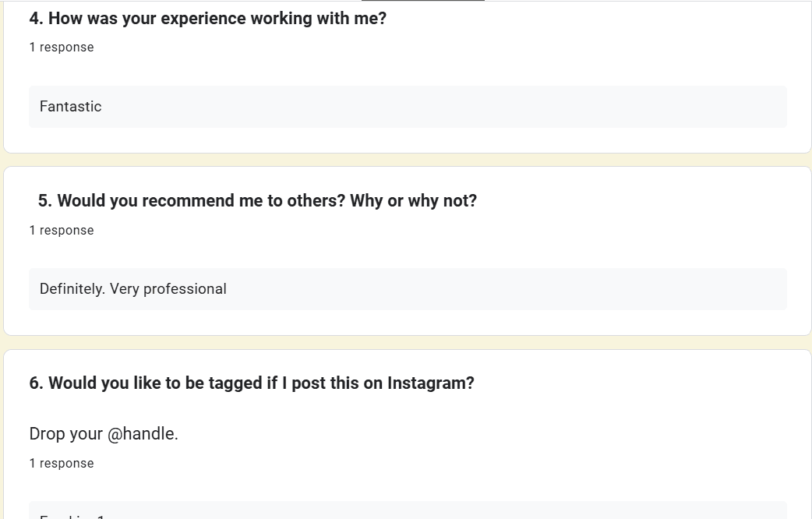
Task: Click the number "5." before the recommend question
Action: tap(45, 201)
